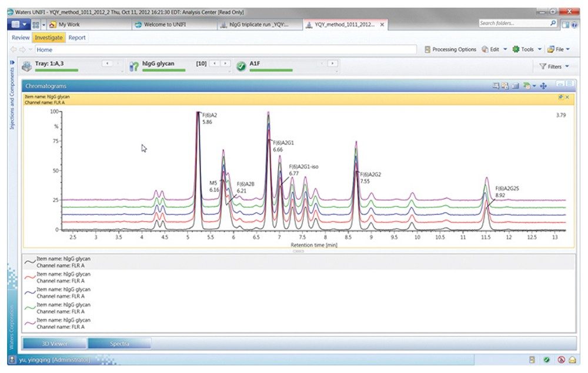This screenshot has width=588, height=373.
Task: Click the sample tray vial icon
Action: (x=26, y=66)
